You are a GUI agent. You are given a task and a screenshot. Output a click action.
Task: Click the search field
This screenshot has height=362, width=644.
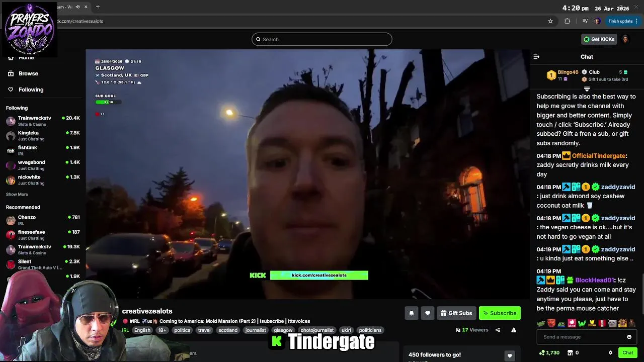pyautogui.click(x=322, y=39)
